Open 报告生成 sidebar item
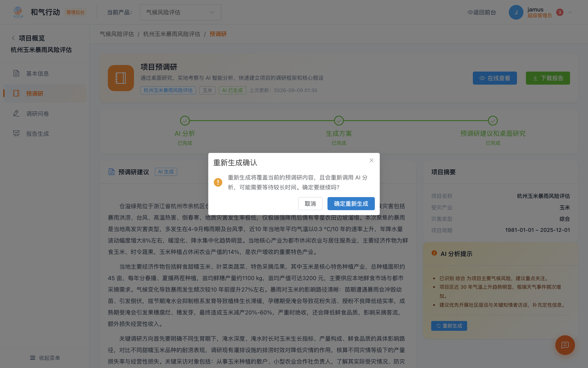This screenshot has width=588, height=368. pos(45,134)
